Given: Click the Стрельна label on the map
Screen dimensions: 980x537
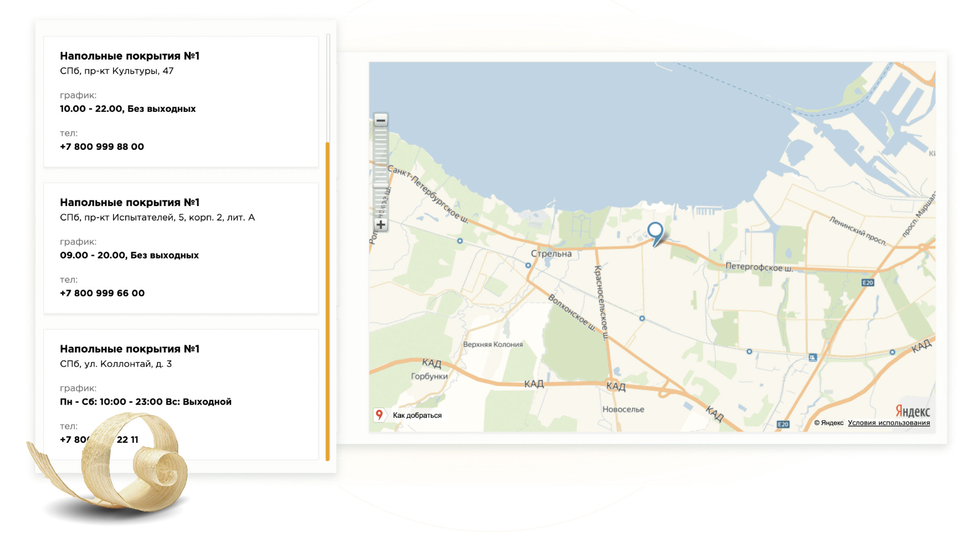Looking at the screenshot, I should pyautogui.click(x=551, y=253).
